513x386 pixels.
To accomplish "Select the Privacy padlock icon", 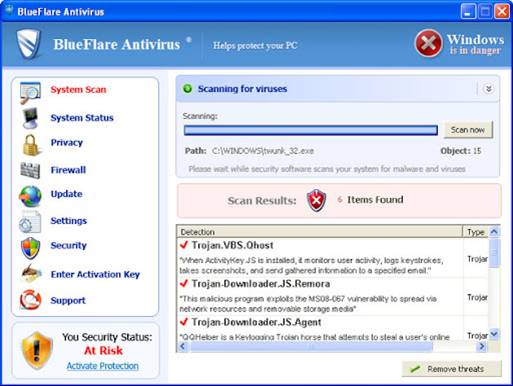I will (31, 145).
